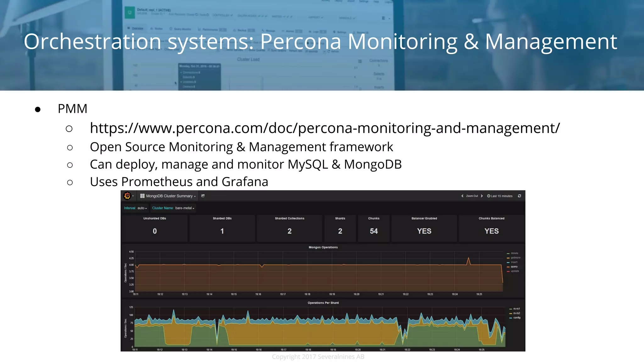
Task: Click the refresh dashboard icon
Action: (519, 196)
